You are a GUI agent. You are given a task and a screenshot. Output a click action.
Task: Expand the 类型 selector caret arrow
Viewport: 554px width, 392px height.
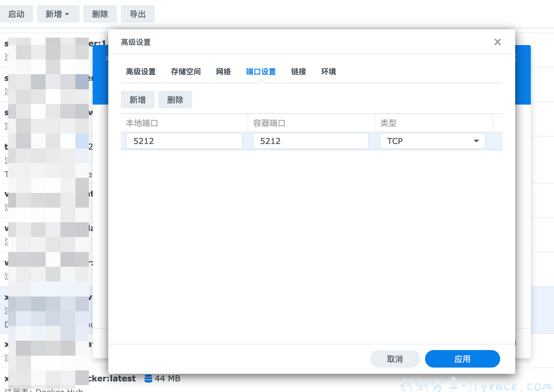coord(476,141)
